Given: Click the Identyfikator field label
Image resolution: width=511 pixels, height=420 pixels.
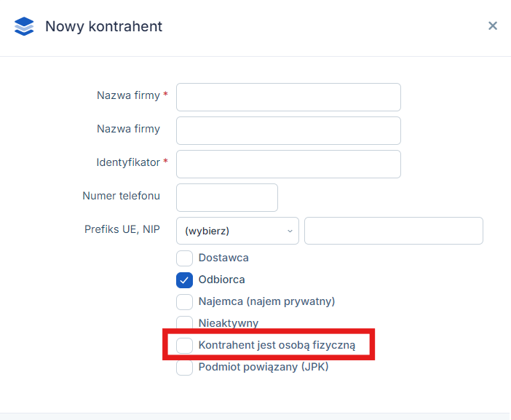Looking at the screenshot, I should 128,162.
